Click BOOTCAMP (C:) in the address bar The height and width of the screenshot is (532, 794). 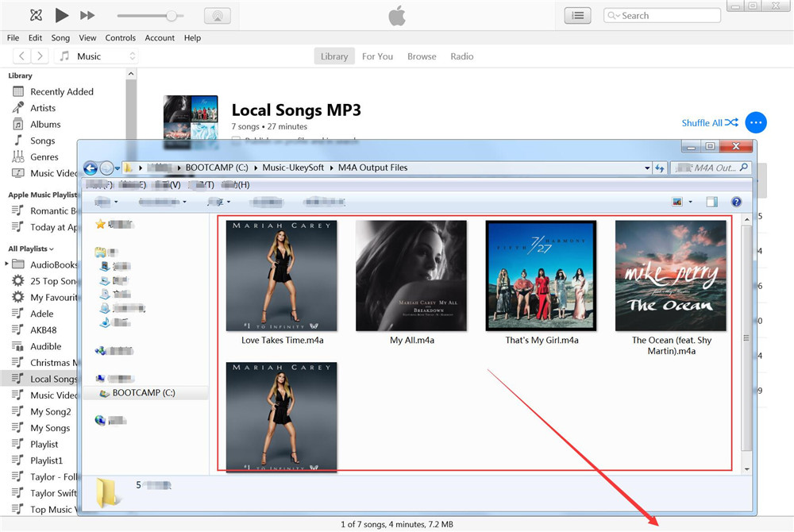coord(216,168)
